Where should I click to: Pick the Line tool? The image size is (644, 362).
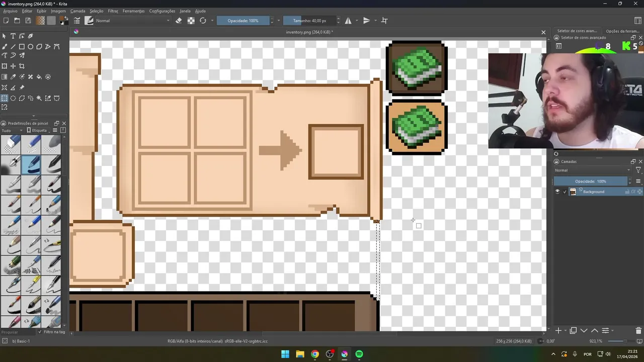click(13, 47)
